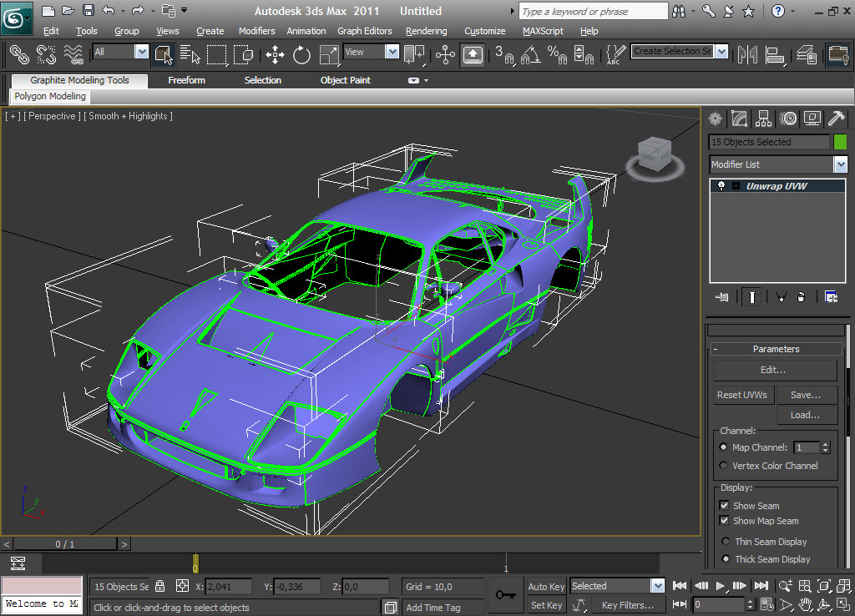Click Configure Modifier Sets icon

831,297
